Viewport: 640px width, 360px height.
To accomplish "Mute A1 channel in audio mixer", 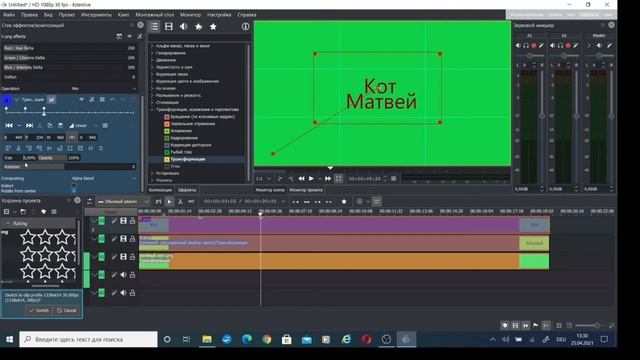I will [518, 46].
